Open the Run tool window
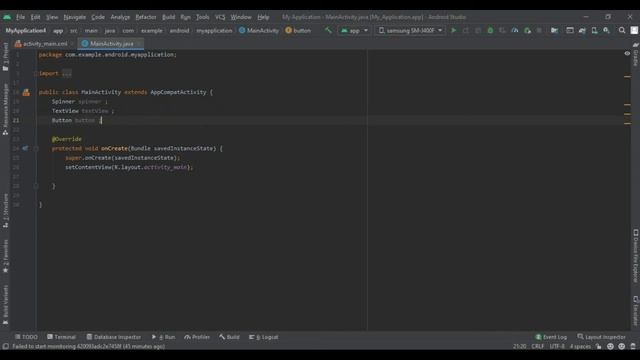The height and width of the screenshot is (360, 640). click(x=163, y=337)
